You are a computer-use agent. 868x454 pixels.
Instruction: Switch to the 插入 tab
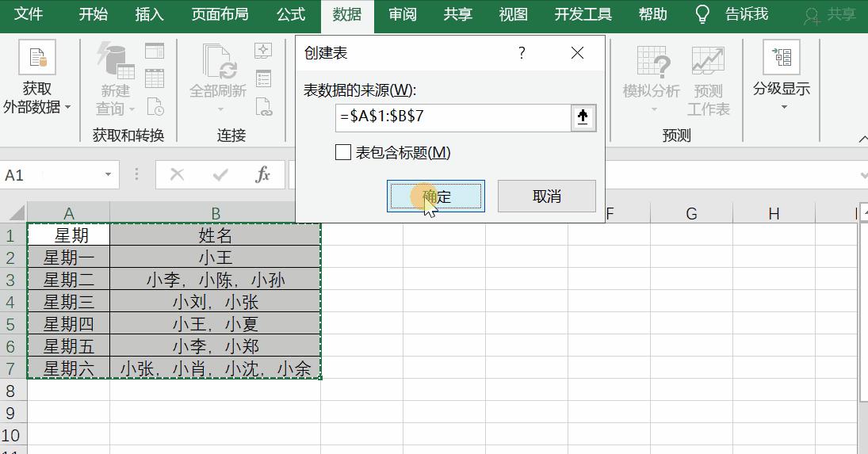[150, 13]
